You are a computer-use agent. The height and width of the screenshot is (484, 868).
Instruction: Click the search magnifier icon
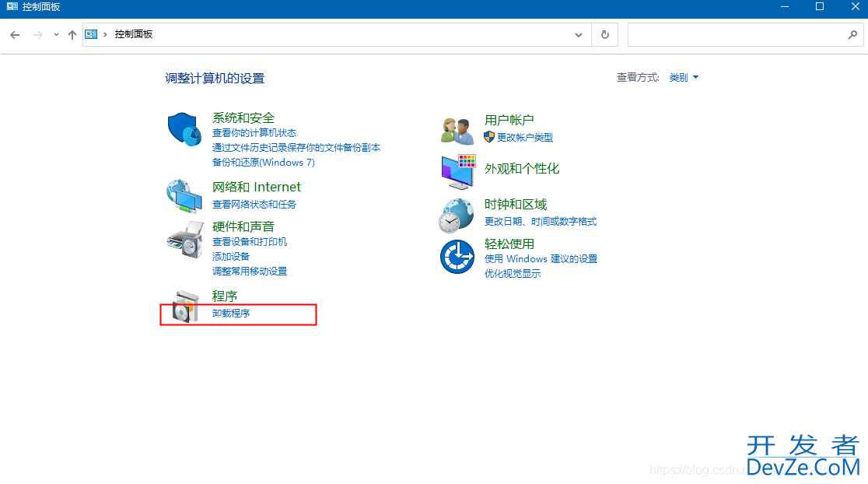(x=852, y=35)
